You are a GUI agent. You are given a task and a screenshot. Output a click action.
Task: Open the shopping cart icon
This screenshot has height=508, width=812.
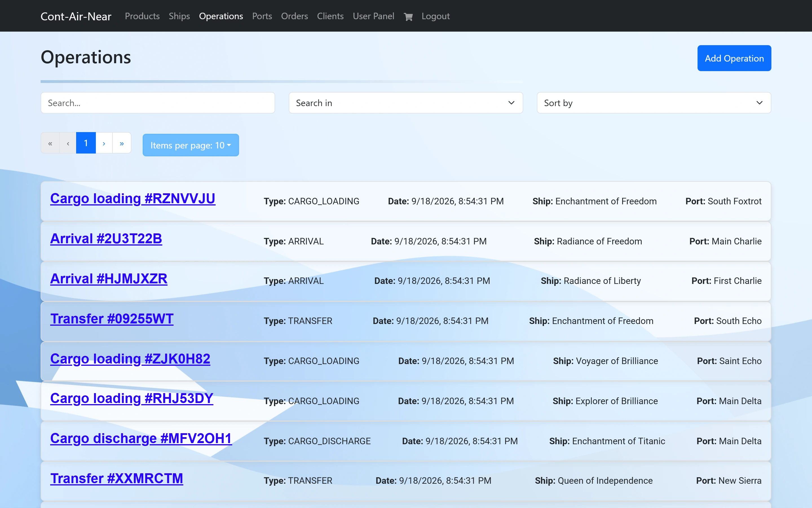tap(408, 16)
